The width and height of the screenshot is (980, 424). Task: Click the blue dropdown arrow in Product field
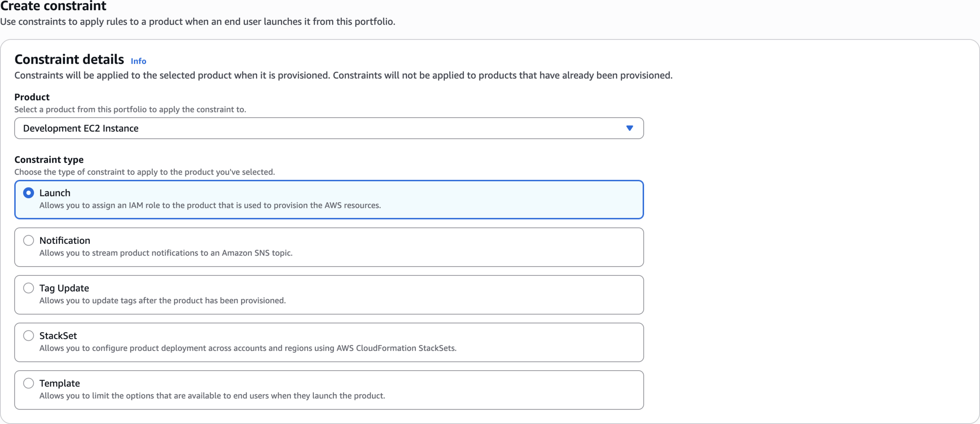tap(629, 128)
